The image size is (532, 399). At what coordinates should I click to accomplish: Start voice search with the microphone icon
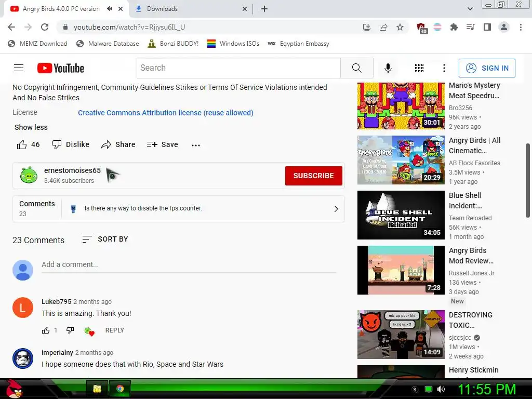(x=388, y=68)
